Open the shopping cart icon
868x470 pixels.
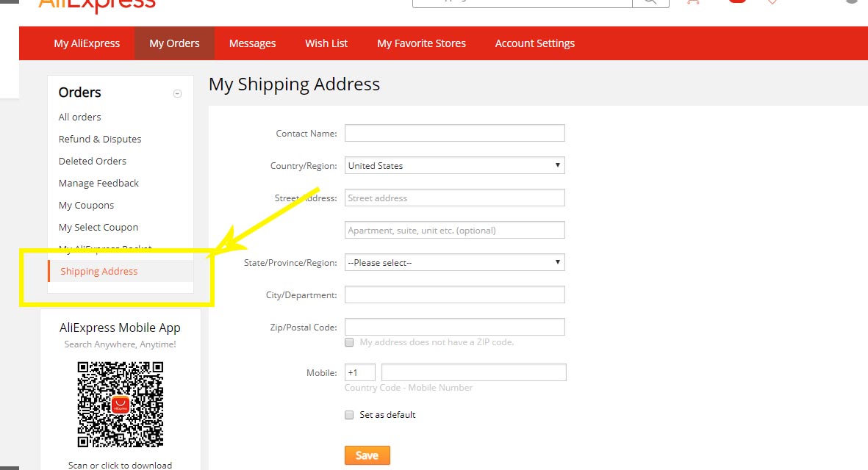pyautogui.click(x=692, y=2)
